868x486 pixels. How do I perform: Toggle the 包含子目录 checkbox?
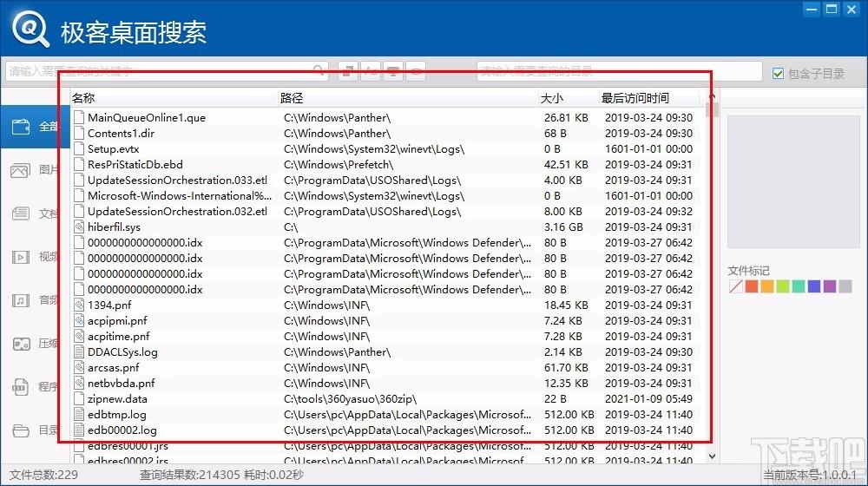point(778,73)
